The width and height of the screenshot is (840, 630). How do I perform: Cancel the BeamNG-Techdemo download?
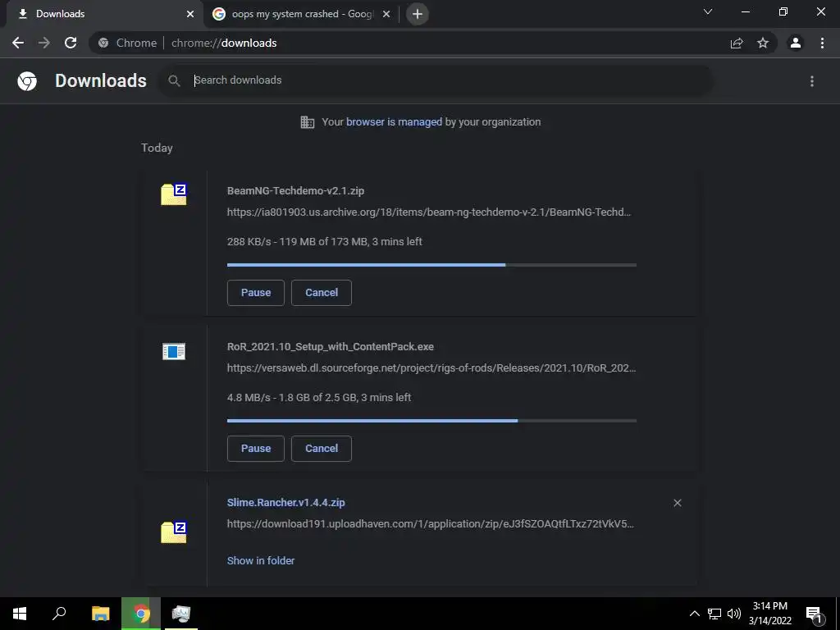322,293
